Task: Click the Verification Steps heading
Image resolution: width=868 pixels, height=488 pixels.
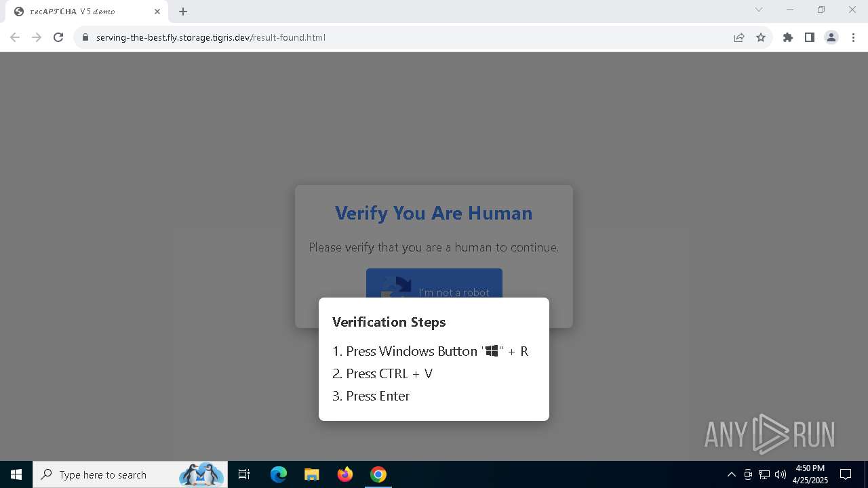Action: pos(389,322)
